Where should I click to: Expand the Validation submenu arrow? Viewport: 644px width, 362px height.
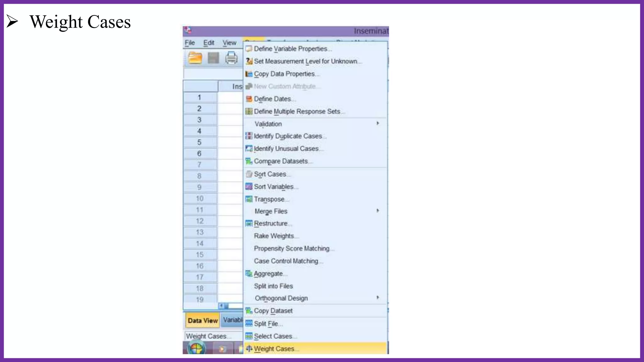378,123
